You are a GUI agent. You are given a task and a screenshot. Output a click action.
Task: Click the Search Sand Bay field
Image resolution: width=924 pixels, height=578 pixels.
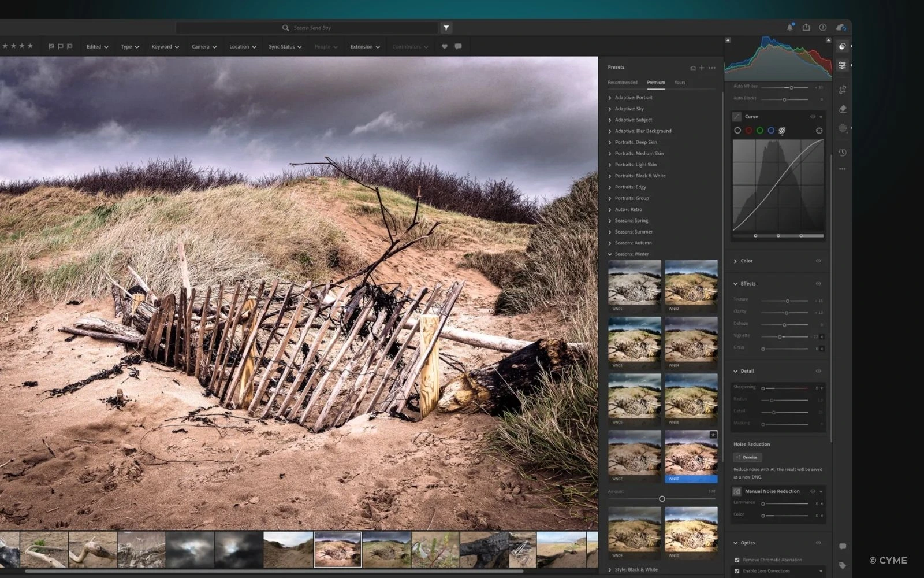pyautogui.click(x=306, y=28)
